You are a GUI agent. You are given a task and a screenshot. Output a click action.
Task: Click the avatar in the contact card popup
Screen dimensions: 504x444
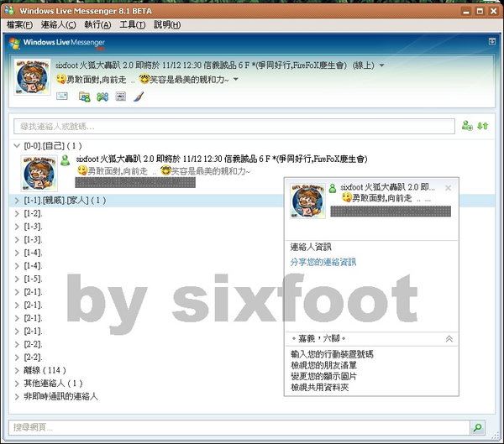click(307, 201)
